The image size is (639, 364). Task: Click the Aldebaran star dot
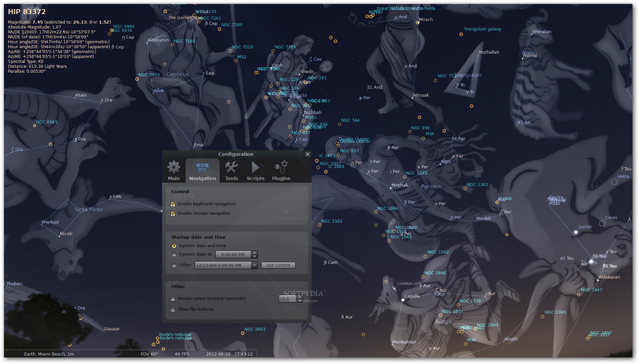pyautogui.click(x=598, y=280)
